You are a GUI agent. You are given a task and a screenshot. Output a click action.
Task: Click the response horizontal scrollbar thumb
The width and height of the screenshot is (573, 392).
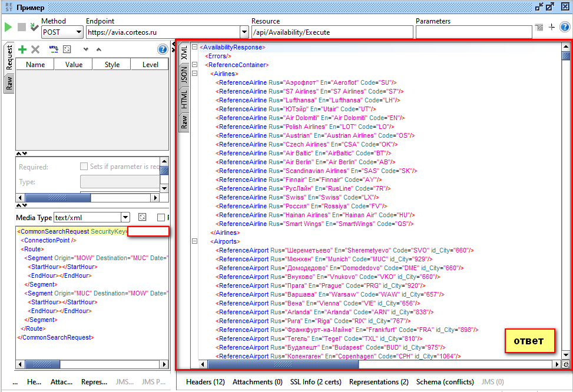pos(284,364)
